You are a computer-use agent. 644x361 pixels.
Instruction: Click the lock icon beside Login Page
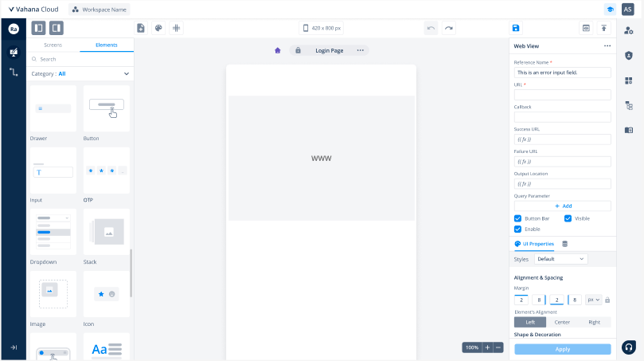tap(299, 50)
